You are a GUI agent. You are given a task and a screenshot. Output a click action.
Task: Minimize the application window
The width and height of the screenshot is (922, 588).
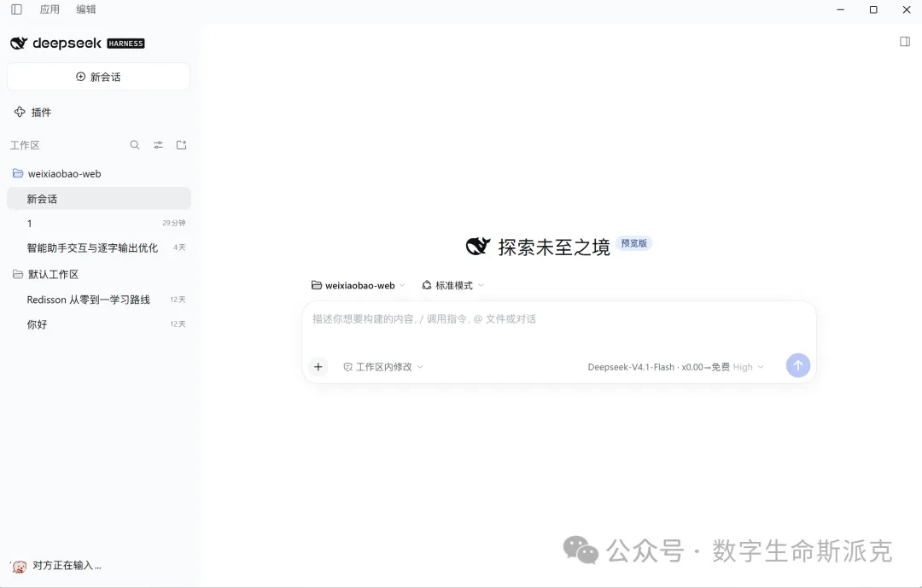tap(840, 9)
